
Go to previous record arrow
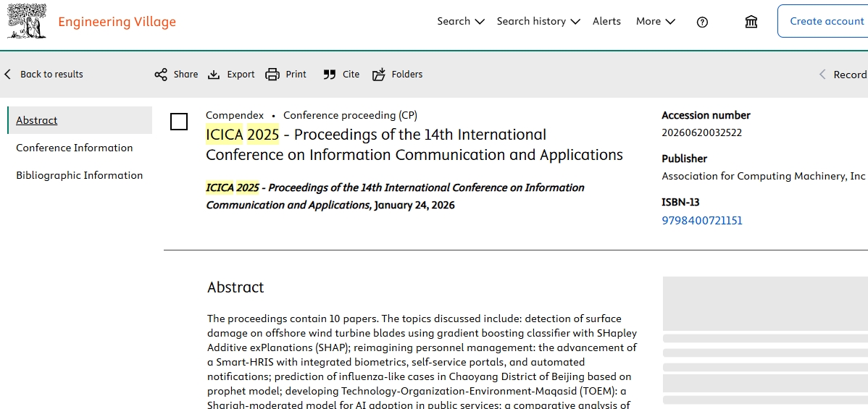coord(822,74)
